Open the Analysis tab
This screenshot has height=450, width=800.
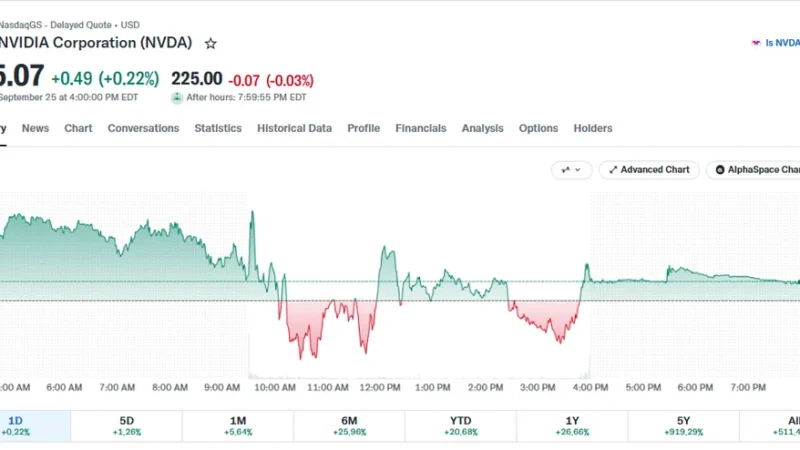coord(483,129)
